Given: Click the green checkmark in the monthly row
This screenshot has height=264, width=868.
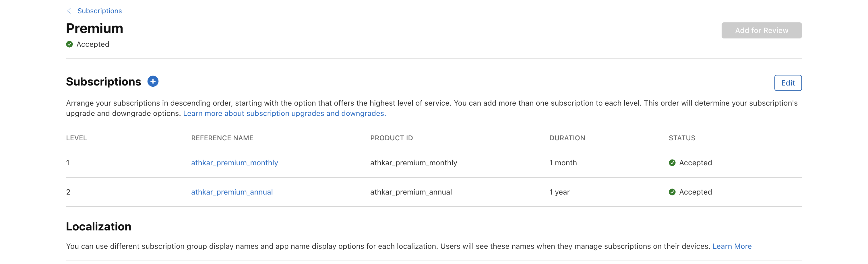Looking at the screenshot, I should point(672,163).
